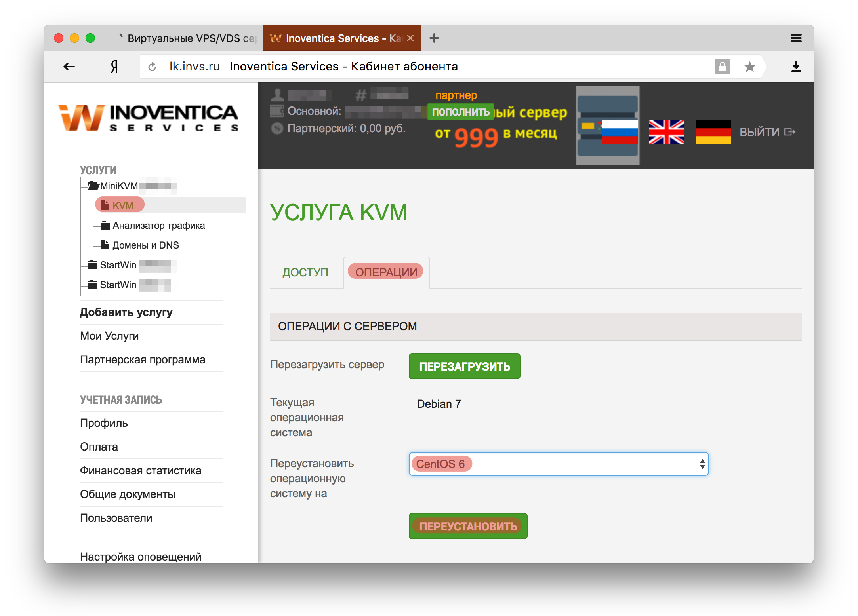858x616 pixels.
Task: Switch to the ДОСТУП tab
Action: point(305,272)
